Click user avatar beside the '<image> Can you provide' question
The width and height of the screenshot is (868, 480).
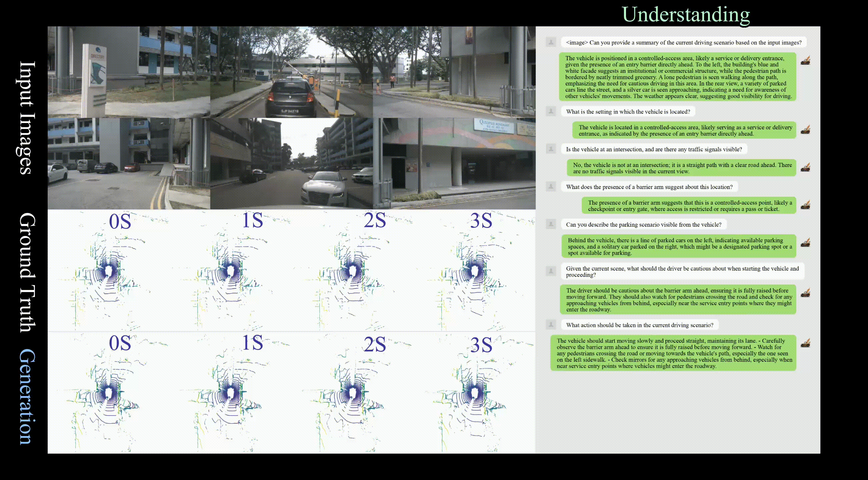coord(551,42)
